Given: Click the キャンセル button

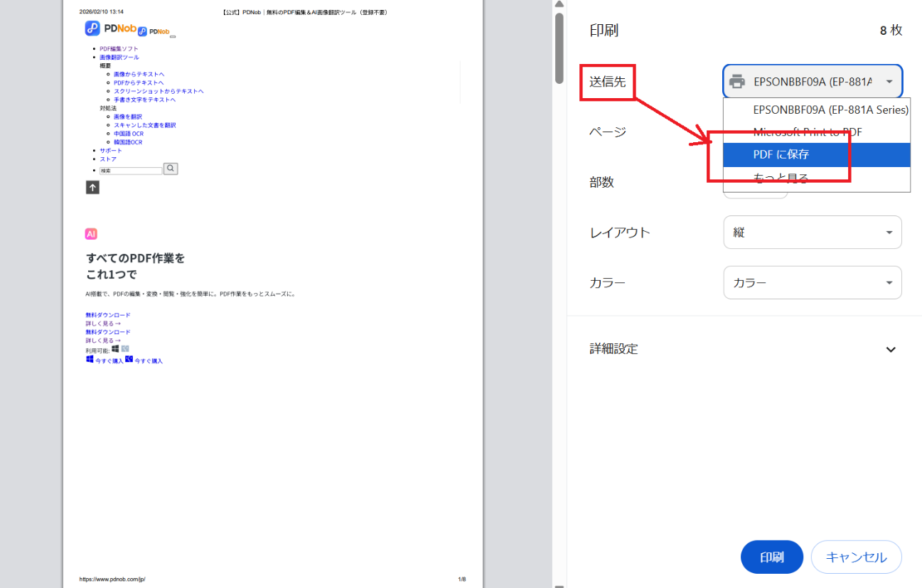Looking at the screenshot, I should (856, 557).
